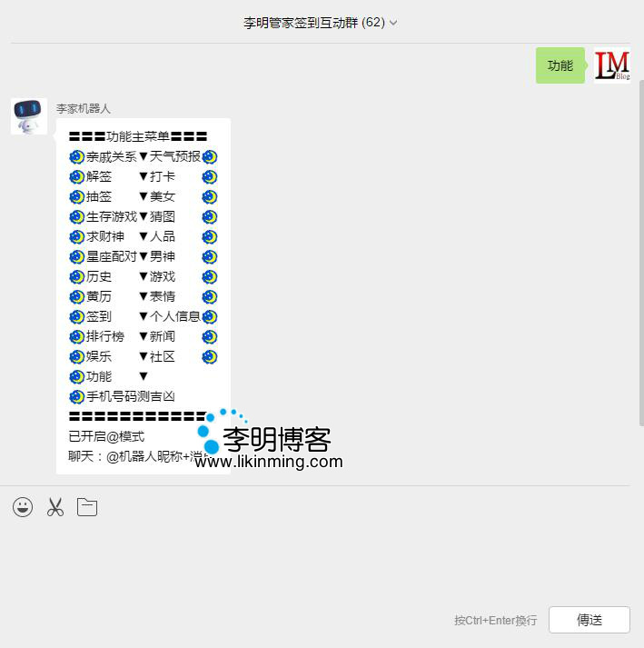Click the sent 功能 green message bubble
Image resolution: width=644 pixels, height=648 pixels.
(560, 65)
